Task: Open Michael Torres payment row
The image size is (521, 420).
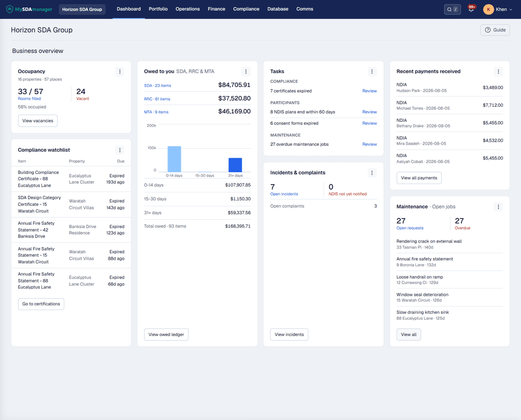Action: tap(450, 105)
